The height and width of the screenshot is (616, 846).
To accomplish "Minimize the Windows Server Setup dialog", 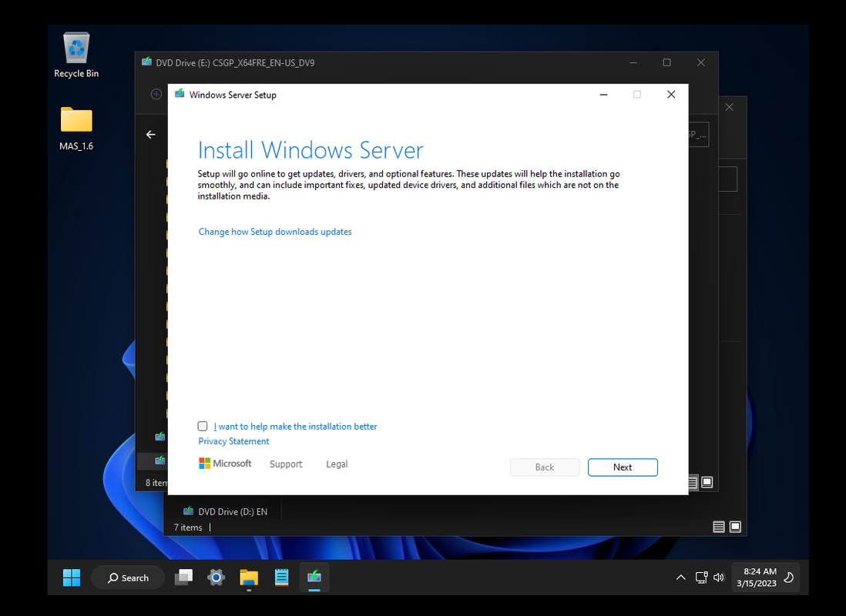I will pos(604,95).
